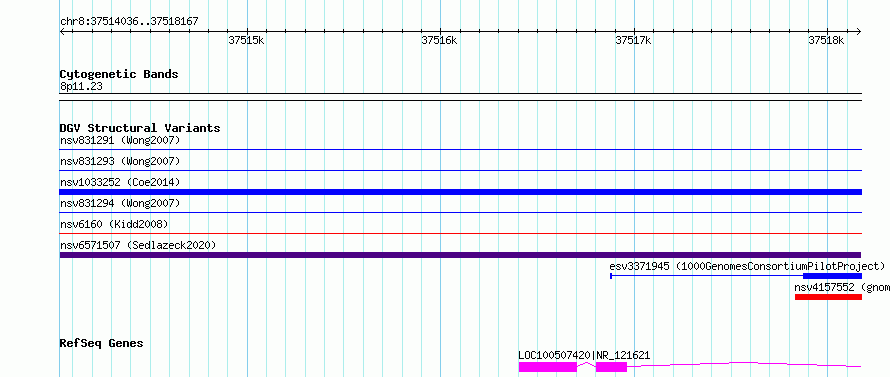This screenshot has height=377, width=890.
Task: Click the 37516k ruler tick label
Action: tap(439, 40)
